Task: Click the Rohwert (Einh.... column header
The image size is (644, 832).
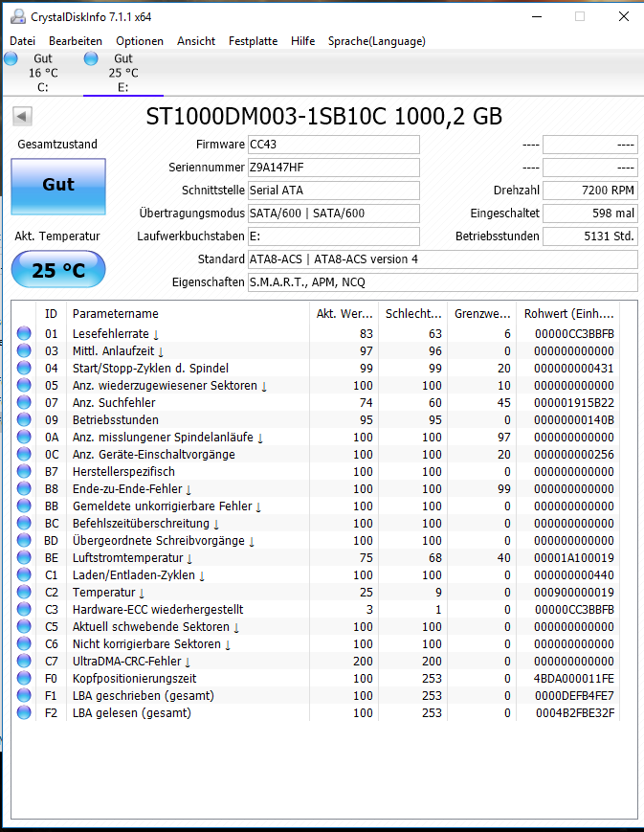Action: [568, 314]
